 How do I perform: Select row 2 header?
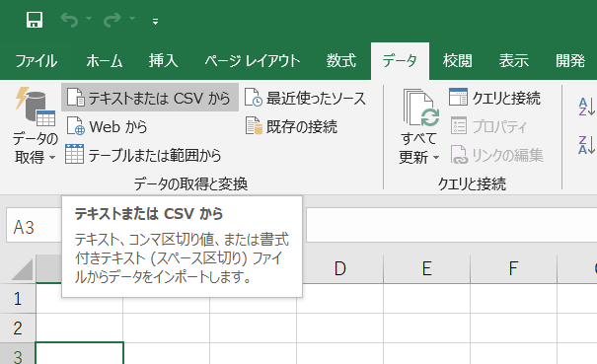(18, 328)
